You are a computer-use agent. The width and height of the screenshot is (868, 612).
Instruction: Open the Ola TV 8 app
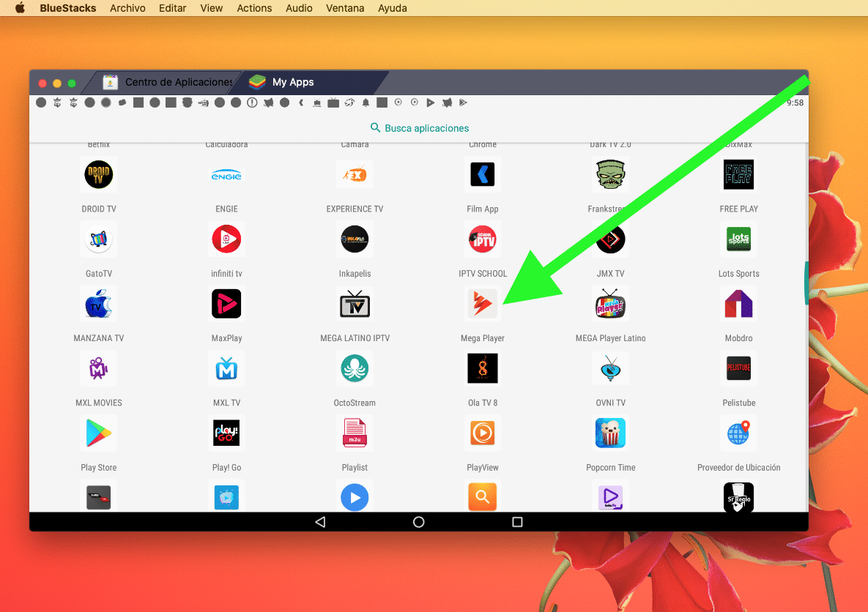coord(483,368)
